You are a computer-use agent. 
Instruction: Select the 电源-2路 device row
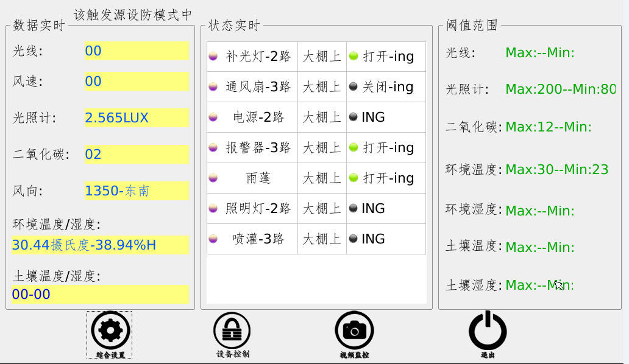(x=258, y=117)
